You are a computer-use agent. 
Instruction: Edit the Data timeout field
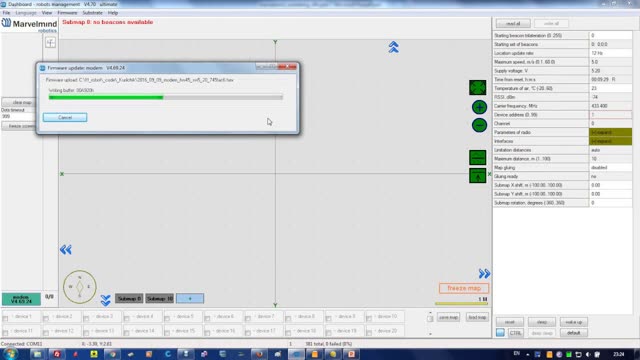click(18, 116)
